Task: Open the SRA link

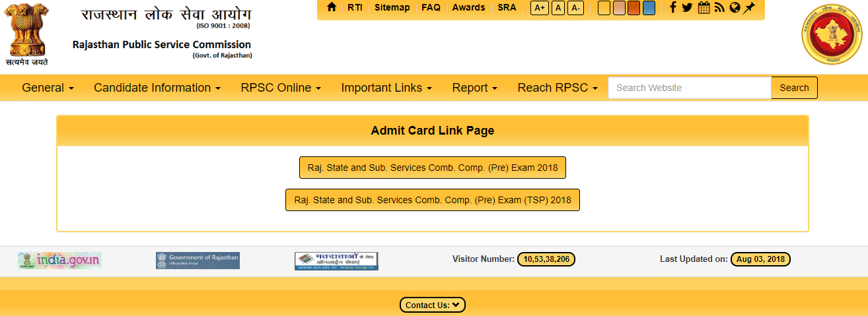Action: [x=507, y=7]
